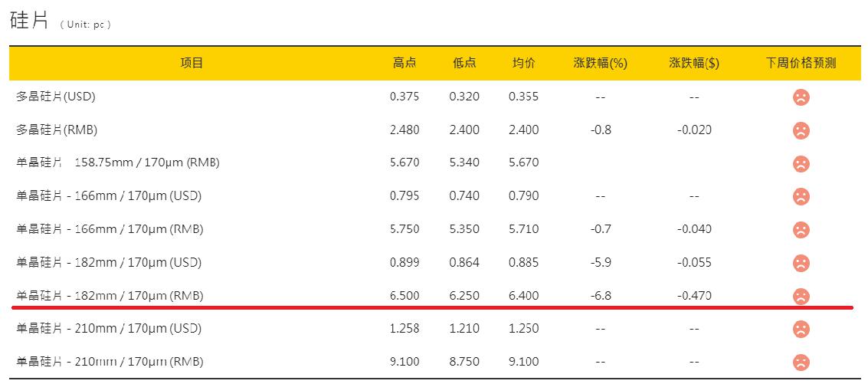Click the forecast icon for 182mm (RMB) row
This screenshot has height=384, width=868.
point(801,296)
